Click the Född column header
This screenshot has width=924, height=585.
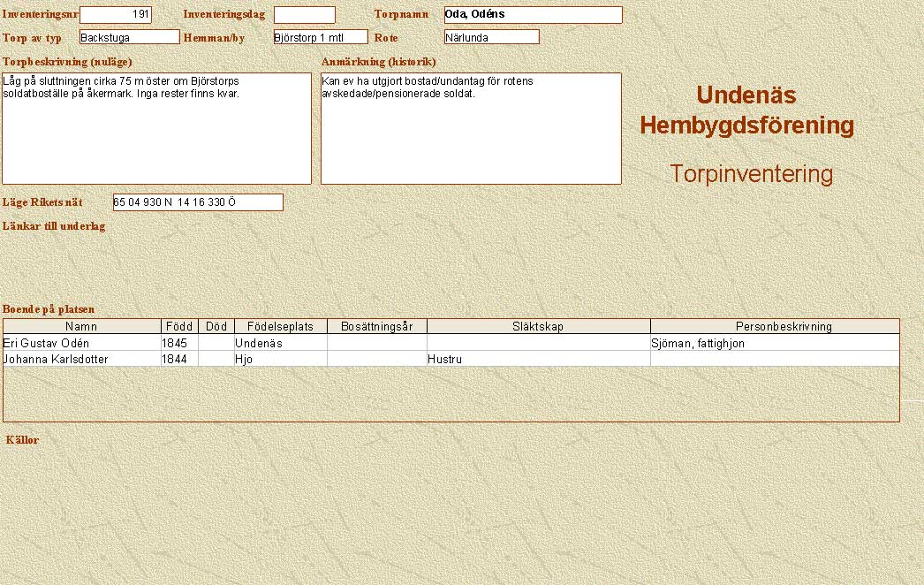[179, 326]
